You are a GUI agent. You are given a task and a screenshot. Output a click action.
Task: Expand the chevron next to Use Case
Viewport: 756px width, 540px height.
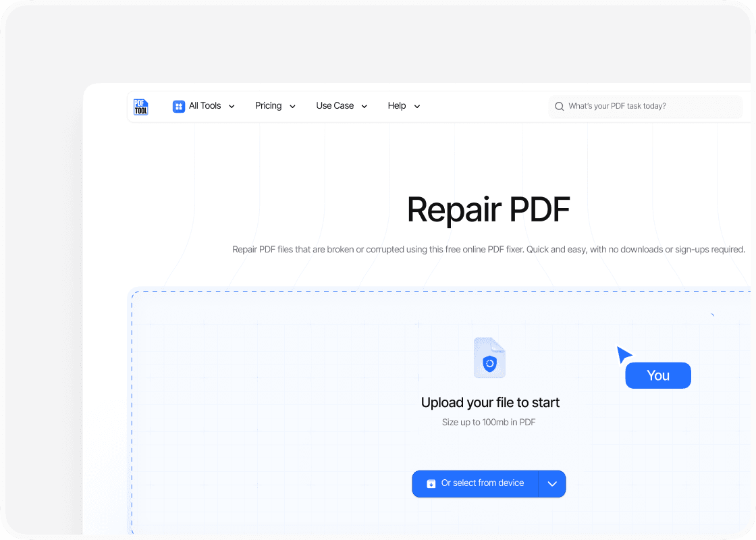[364, 107]
